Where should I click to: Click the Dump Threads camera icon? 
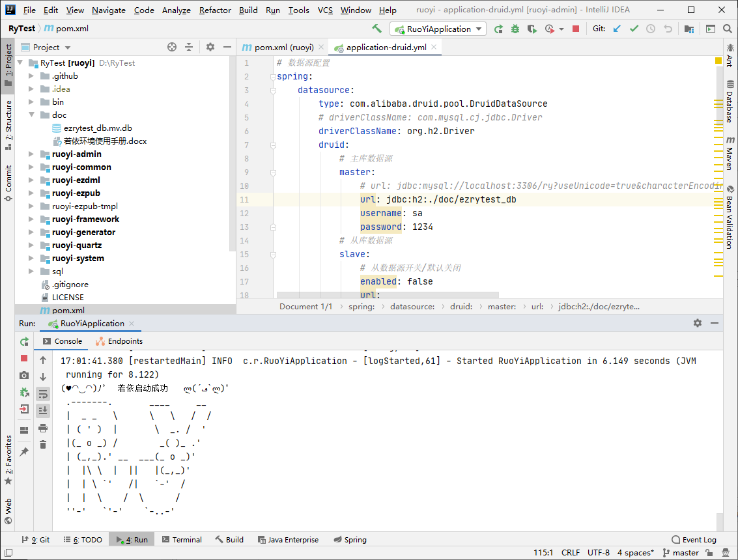pyautogui.click(x=24, y=375)
